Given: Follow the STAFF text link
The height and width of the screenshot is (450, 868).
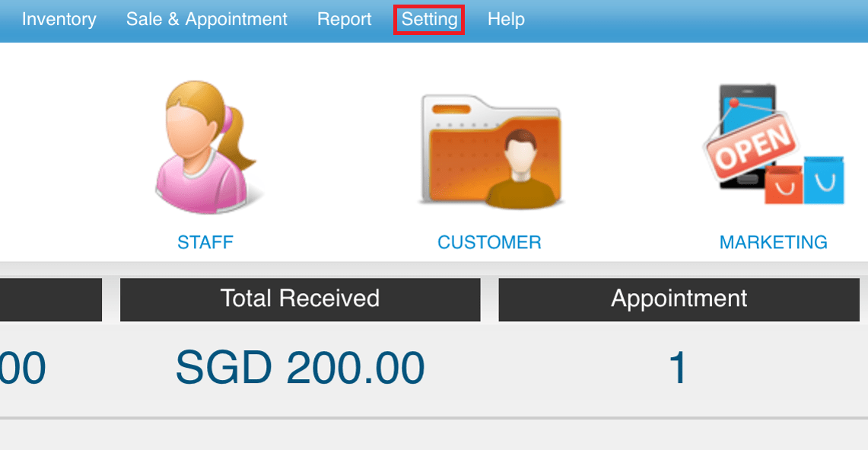Looking at the screenshot, I should click(205, 242).
